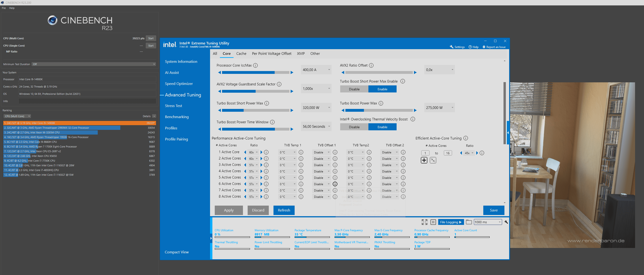The height and width of the screenshot is (275, 644).
Task: Open XTU Settings in the title bar
Action: tap(457, 47)
